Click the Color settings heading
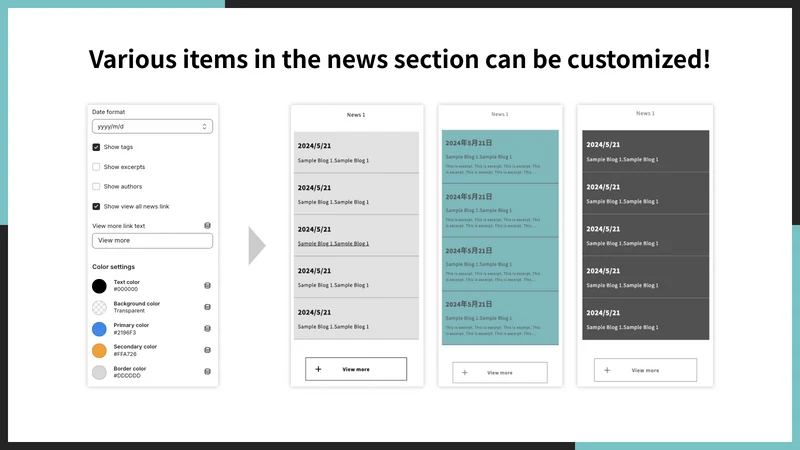This screenshot has width=800, height=450. click(x=113, y=267)
